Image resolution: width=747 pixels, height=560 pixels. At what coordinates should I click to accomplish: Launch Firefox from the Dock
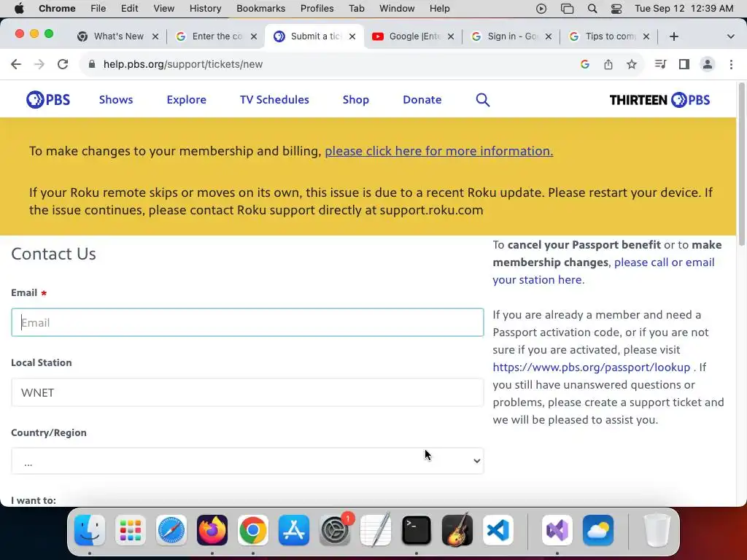212,530
